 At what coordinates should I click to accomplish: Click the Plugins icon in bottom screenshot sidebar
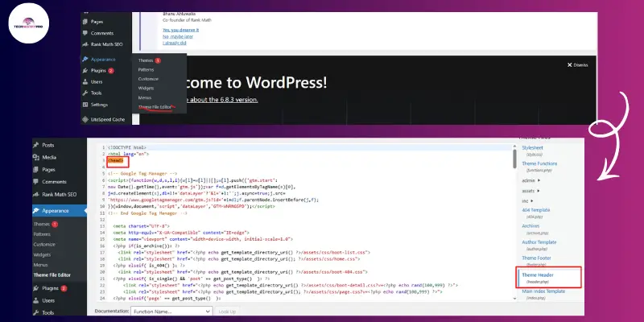click(x=36, y=288)
